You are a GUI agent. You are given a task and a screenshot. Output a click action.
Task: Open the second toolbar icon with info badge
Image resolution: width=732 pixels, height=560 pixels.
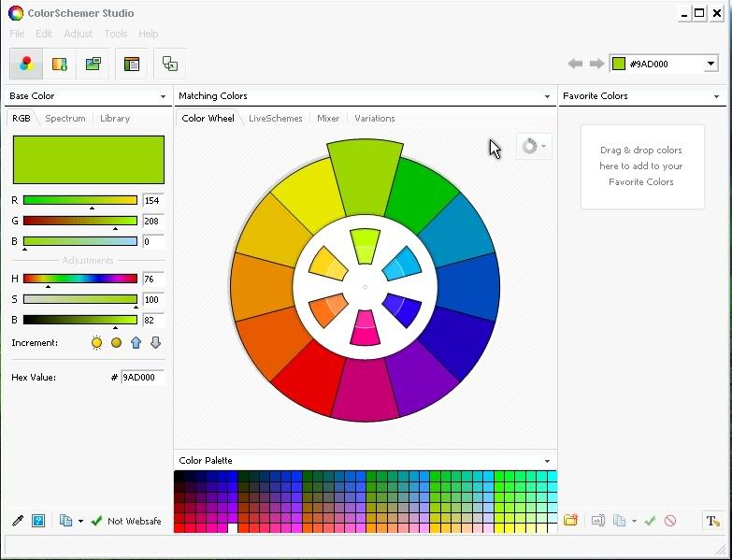coord(59,64)
